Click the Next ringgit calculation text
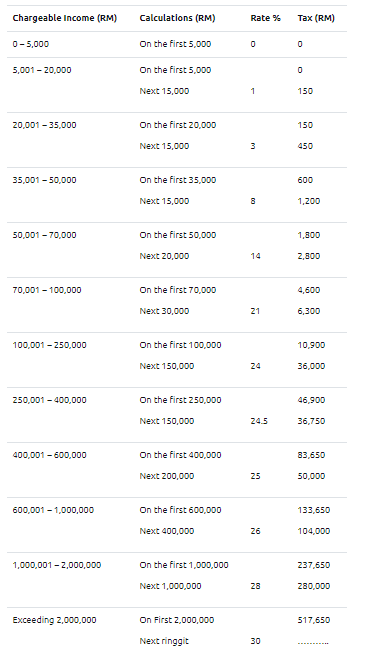 click(x=164, y=641)
